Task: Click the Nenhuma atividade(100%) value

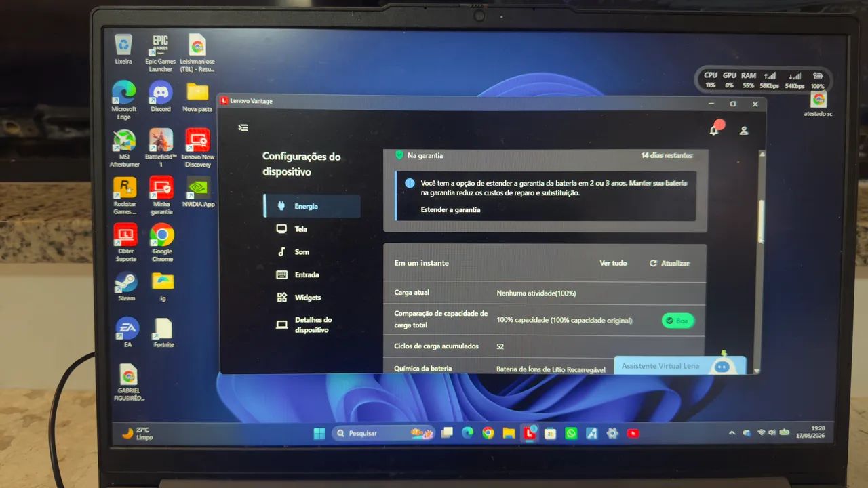Action: [x=536, y=293]
